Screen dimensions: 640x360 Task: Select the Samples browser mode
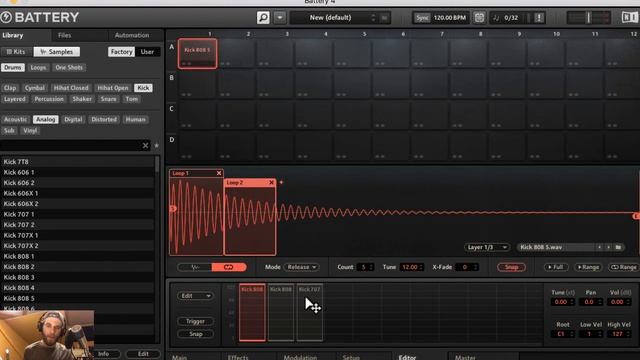[57, 52]
